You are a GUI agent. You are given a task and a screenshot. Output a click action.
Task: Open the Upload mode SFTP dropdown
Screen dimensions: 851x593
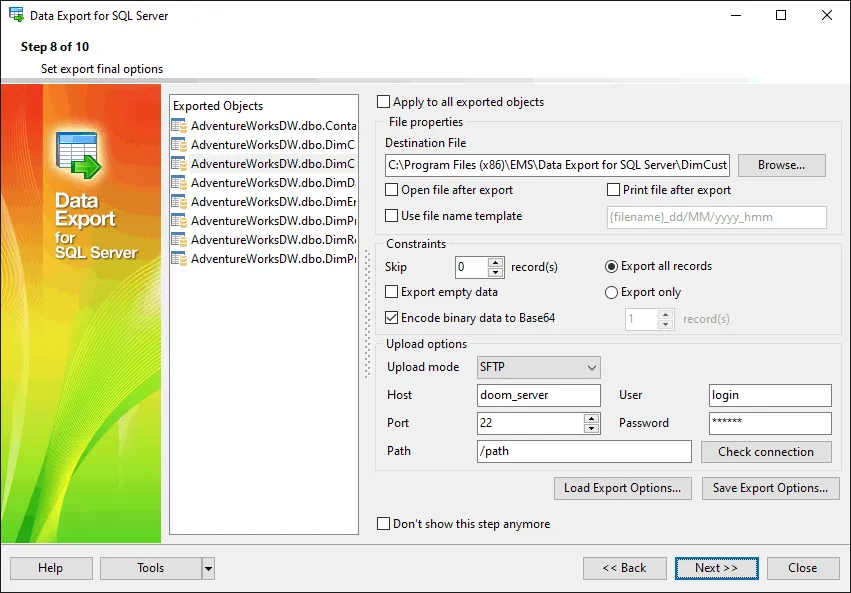click(538, 367)
